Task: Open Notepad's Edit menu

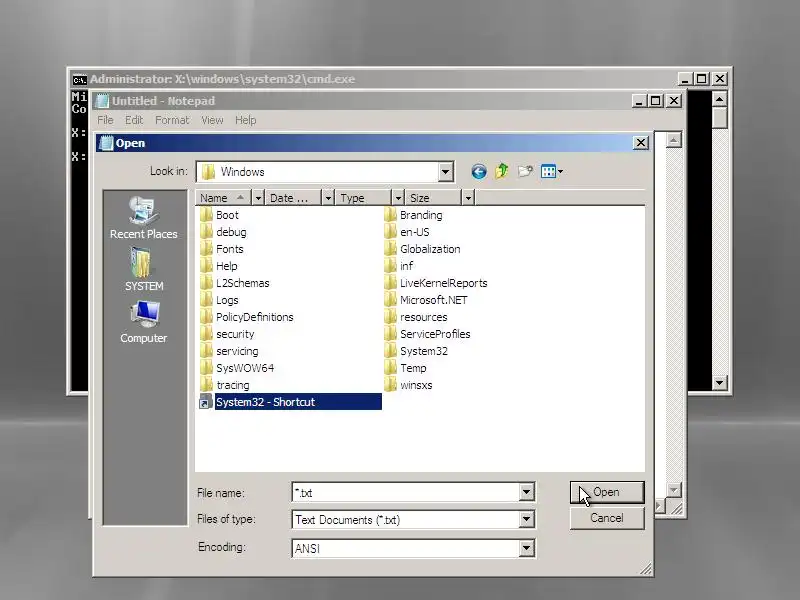Action: pyautogui.click(x=134, y=120)
